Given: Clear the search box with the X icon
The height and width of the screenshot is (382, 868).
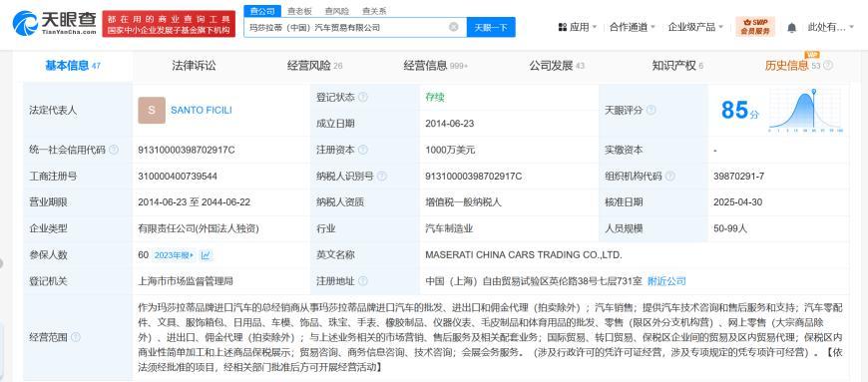Looking at the screenshot, I should pyautogui.click(x=453, y=27).
